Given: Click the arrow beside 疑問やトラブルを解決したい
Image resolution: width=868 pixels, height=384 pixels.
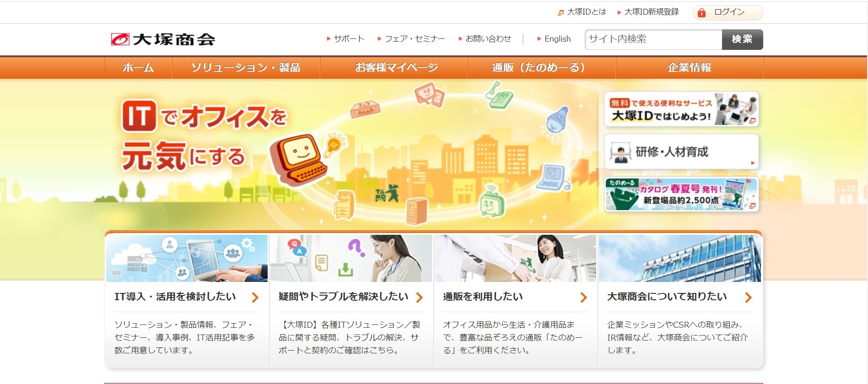Looking at the screenshot, I should 419,297.
